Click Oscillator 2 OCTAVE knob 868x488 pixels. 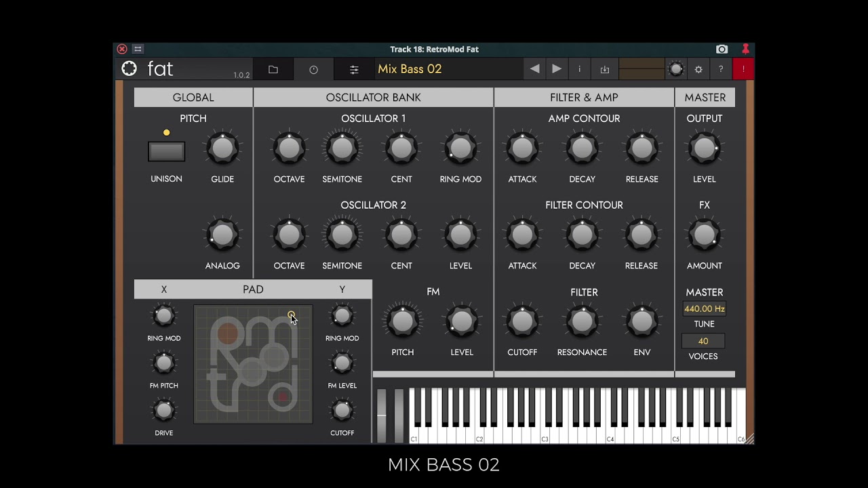pyautogui.click(x=289, y=235)
